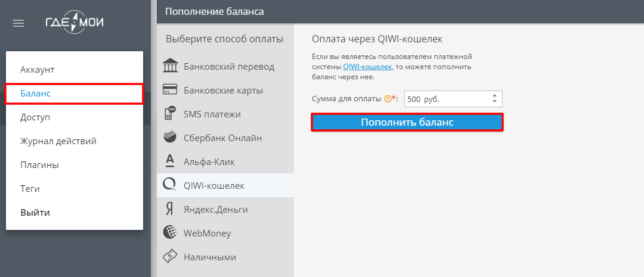
Task: Select WebMoney payment method
Action: 225,233
